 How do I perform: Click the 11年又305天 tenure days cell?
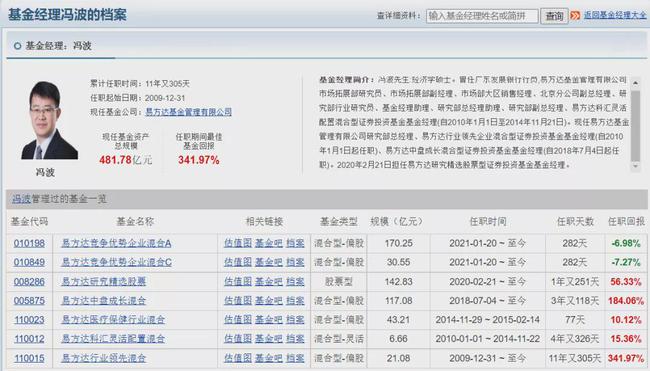click(575, 358)
